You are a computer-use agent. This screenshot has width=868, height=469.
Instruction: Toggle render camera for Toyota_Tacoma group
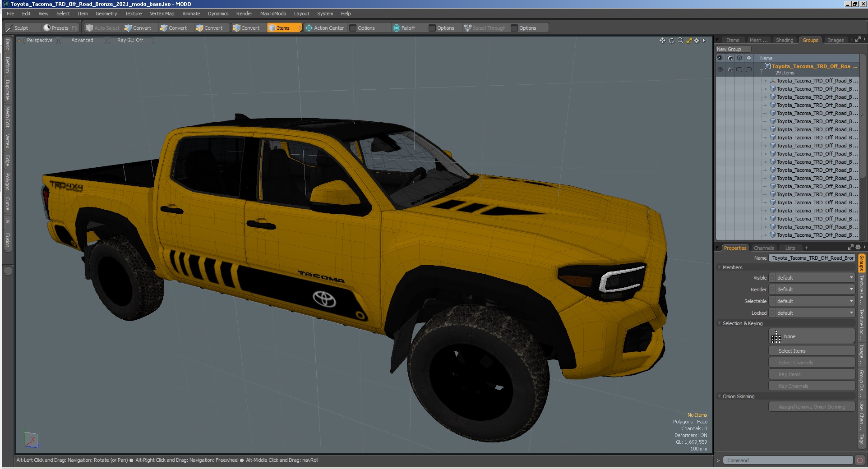click(x=729, y=69)
